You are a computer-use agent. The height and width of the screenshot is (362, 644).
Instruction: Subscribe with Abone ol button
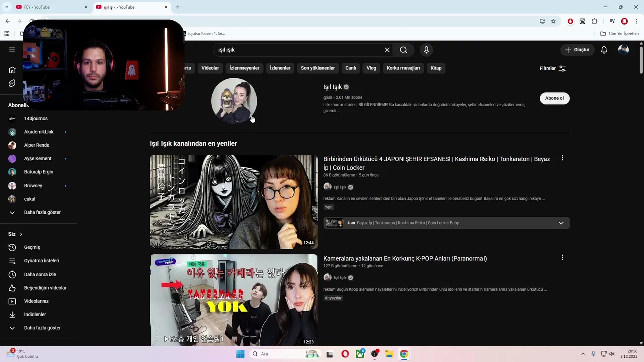point(554,98)
